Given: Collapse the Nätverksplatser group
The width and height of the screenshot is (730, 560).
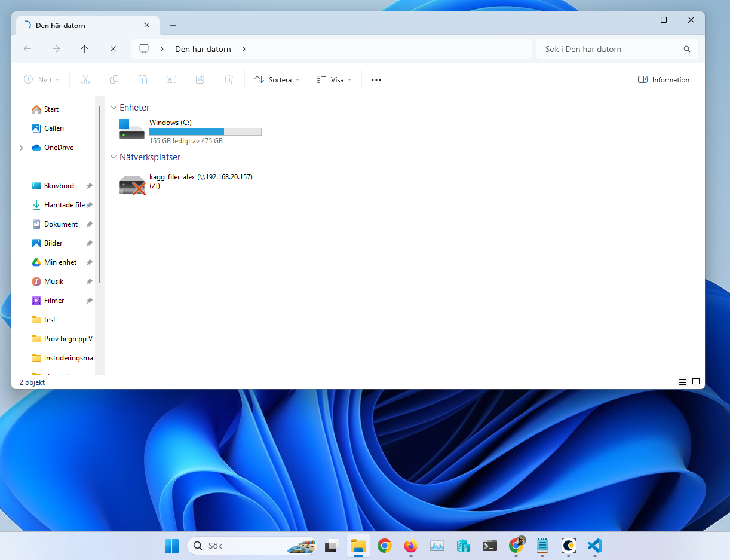Looking at the screenshot, I should [x=114, y=157].
